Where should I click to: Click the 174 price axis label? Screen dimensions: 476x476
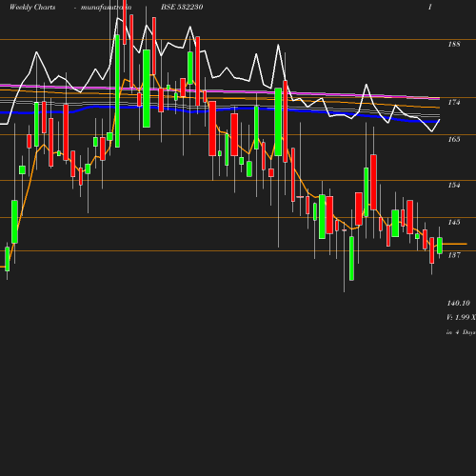pos(454,102)
